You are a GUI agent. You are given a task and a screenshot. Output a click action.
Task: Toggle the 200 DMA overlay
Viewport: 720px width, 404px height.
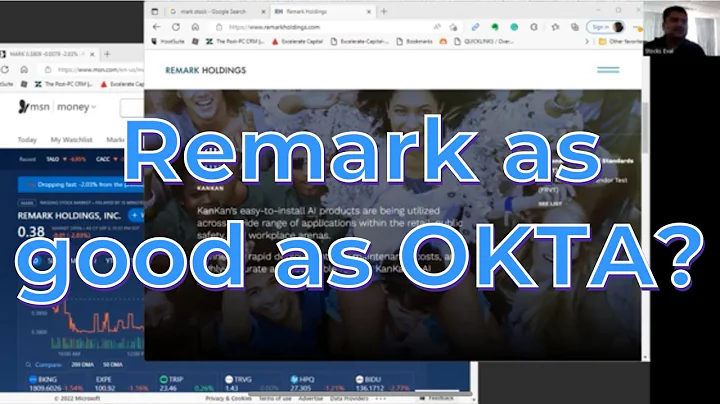click(x=83, y=365)
